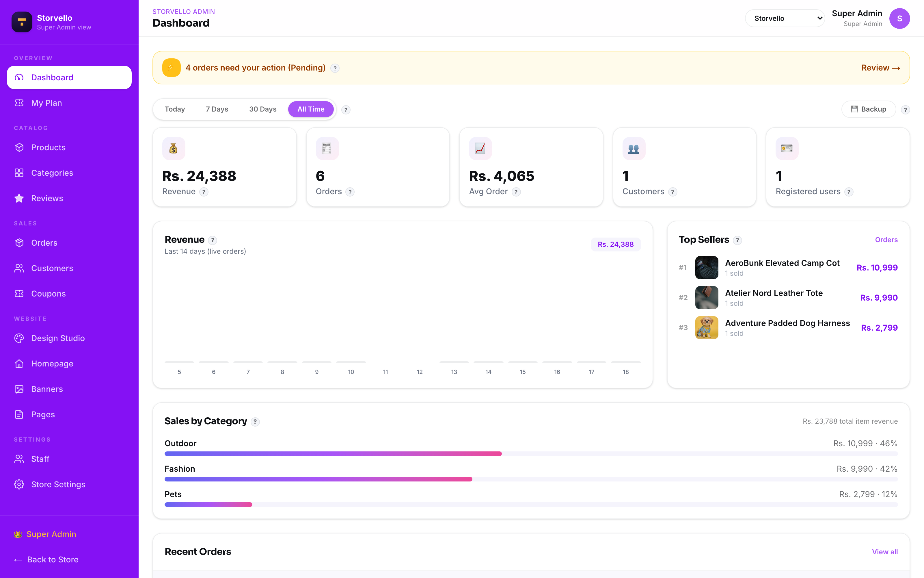Click the Registered users ID card icon

click(787, 148)
